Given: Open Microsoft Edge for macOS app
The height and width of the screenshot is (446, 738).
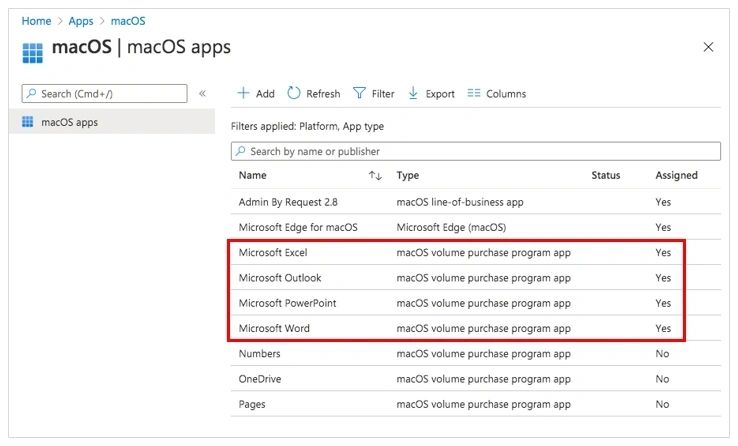Looking at the screenshot, I should [x=298, y=227].
